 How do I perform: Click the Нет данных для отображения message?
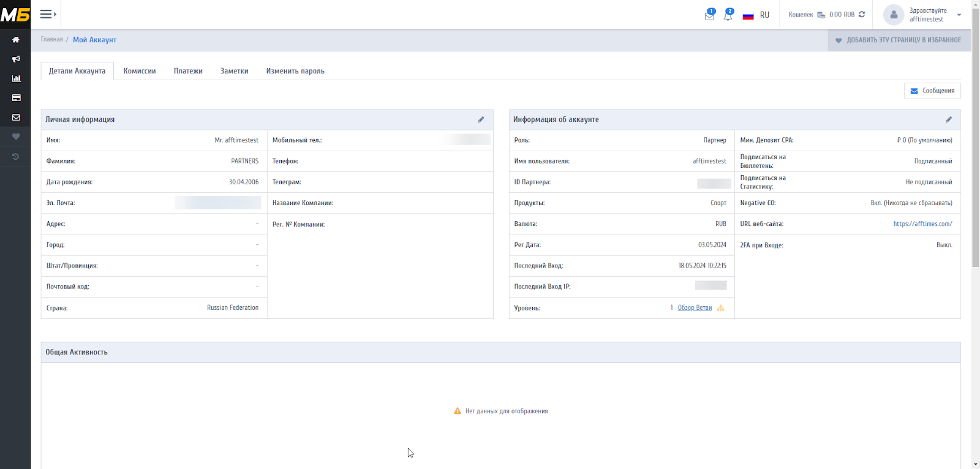[506, 411]
